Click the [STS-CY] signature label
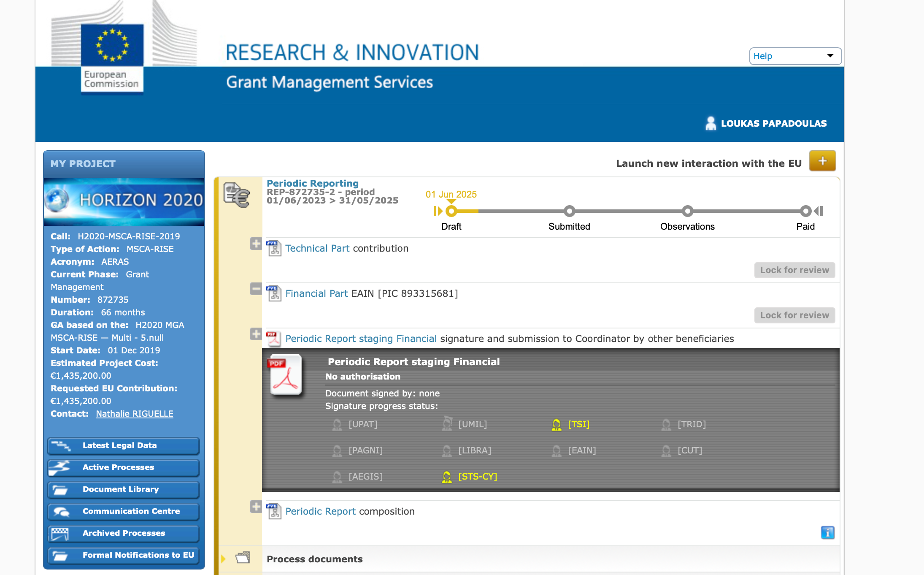Image resolution: width=924 pixels, height=575 pixels. [x=478, y=476]
